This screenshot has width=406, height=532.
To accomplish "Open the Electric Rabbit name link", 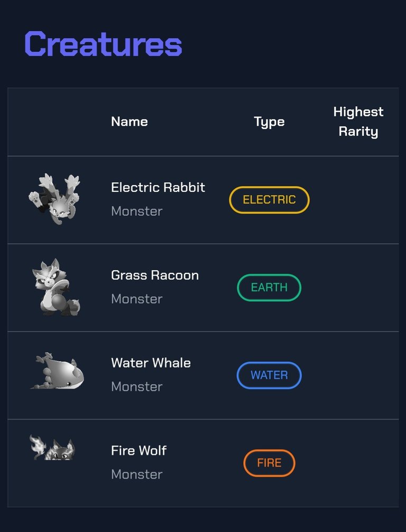I will pyautogui.click(x=158, y=187).
